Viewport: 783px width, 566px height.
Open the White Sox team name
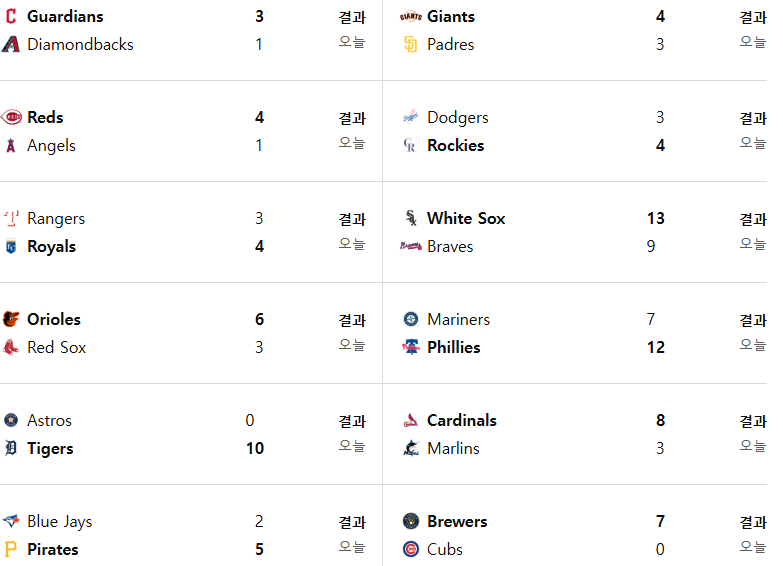(x=466, y=218)
